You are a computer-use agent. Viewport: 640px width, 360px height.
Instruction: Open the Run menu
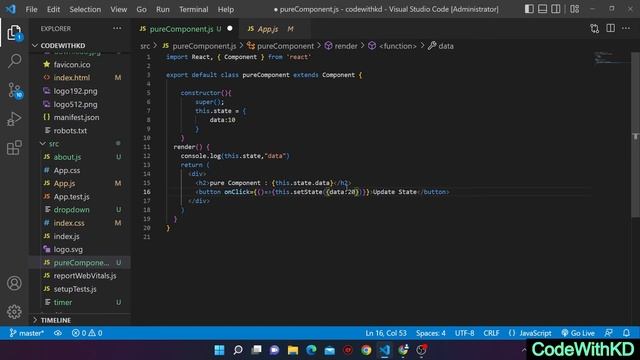pyautogui.click(x=162, y=9)
